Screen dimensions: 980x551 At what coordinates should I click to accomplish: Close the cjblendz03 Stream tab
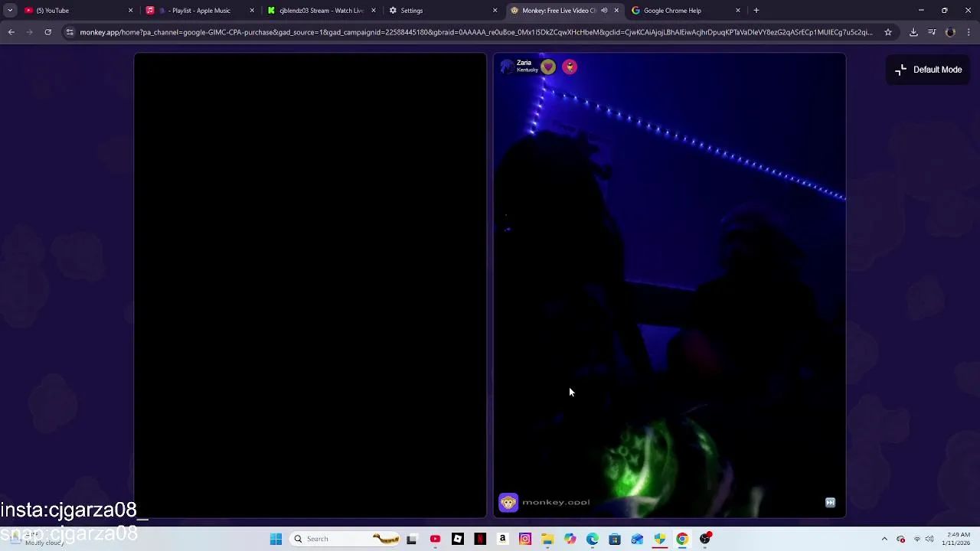[x=374, y=11]
